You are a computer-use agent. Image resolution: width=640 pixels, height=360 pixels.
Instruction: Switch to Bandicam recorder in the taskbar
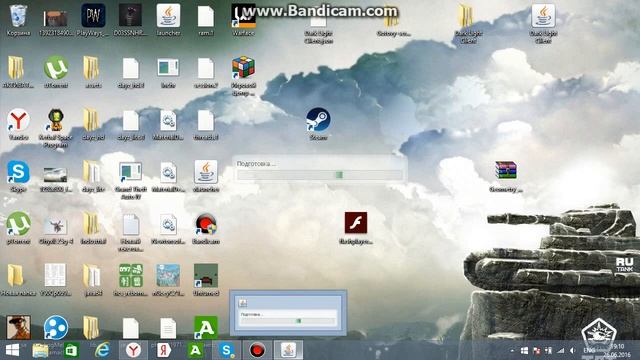pos(257,350)
